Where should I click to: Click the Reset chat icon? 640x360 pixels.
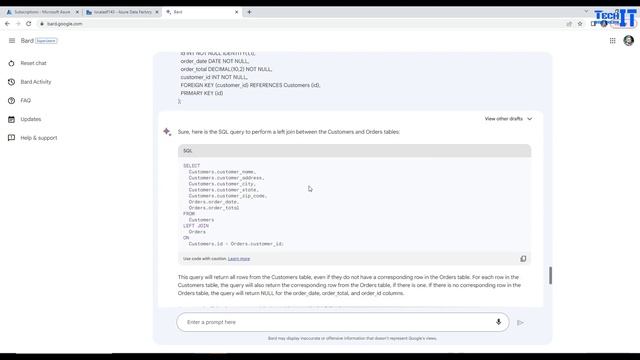11,63
